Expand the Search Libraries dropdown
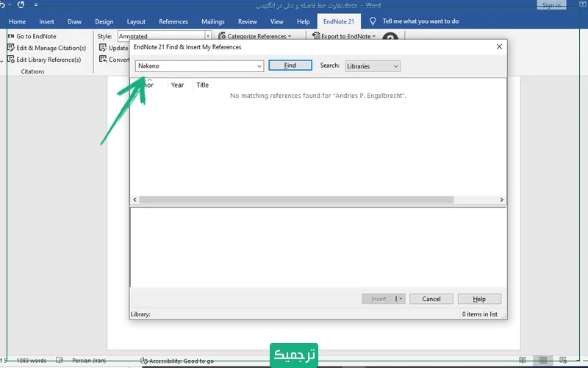 (x=395, y=66)
